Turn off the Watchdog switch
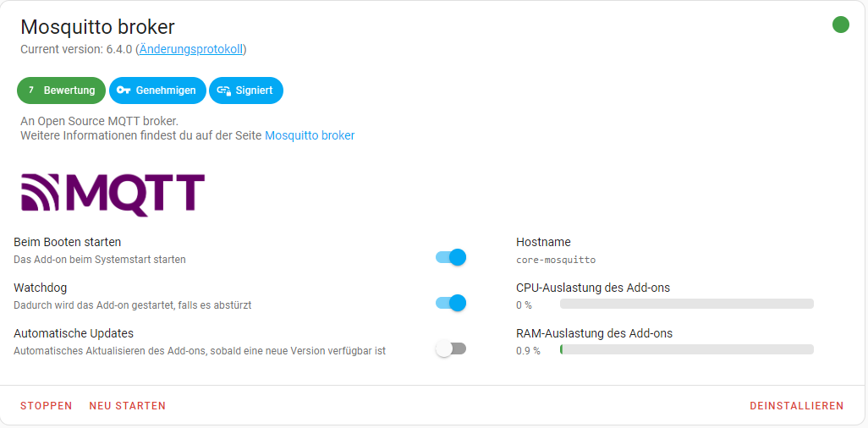 point(451,303)
